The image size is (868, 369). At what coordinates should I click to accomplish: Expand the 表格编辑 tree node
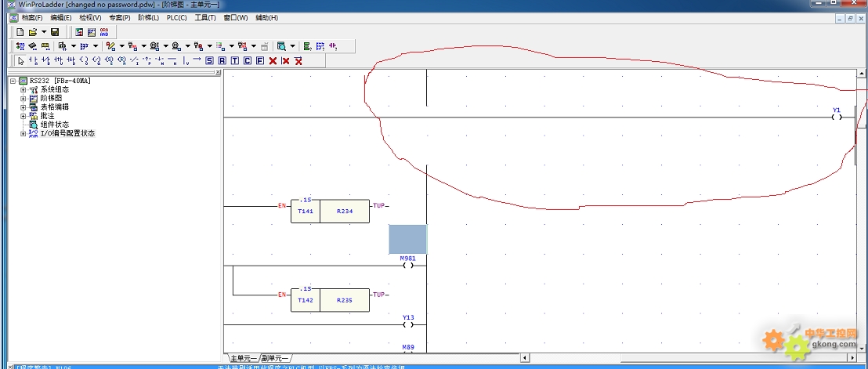24,107
